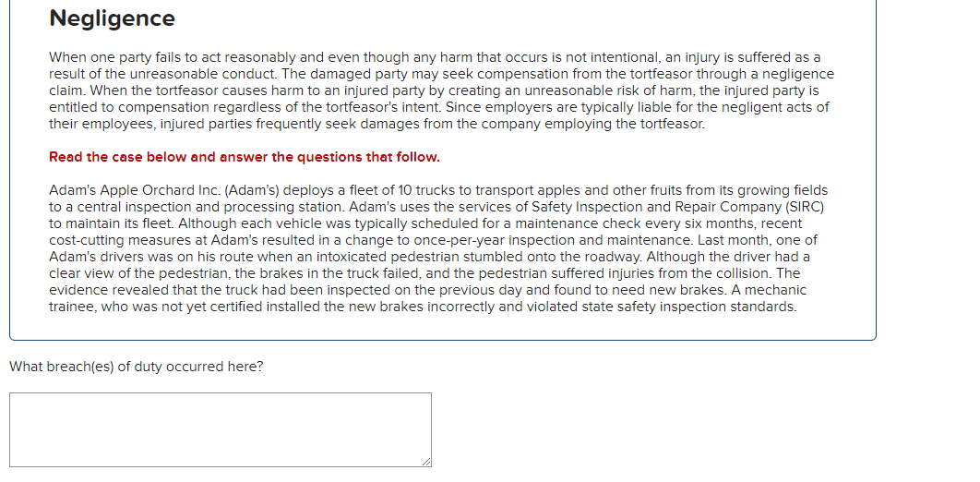The height and width of the screenshot is (482, 980).
Task: Click the Negligence heading
Action: pyautogui.click(x=113, y=18)
